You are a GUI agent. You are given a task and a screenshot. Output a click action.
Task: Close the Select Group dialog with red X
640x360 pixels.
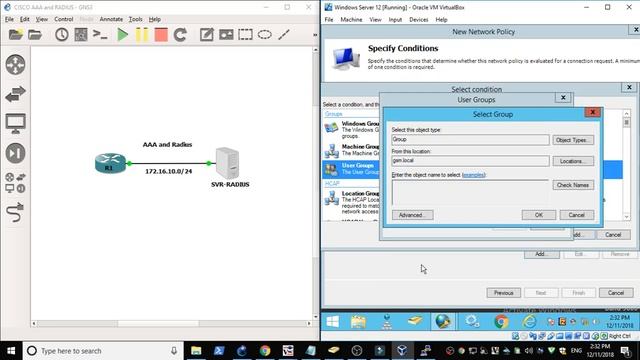coord(593,112)
